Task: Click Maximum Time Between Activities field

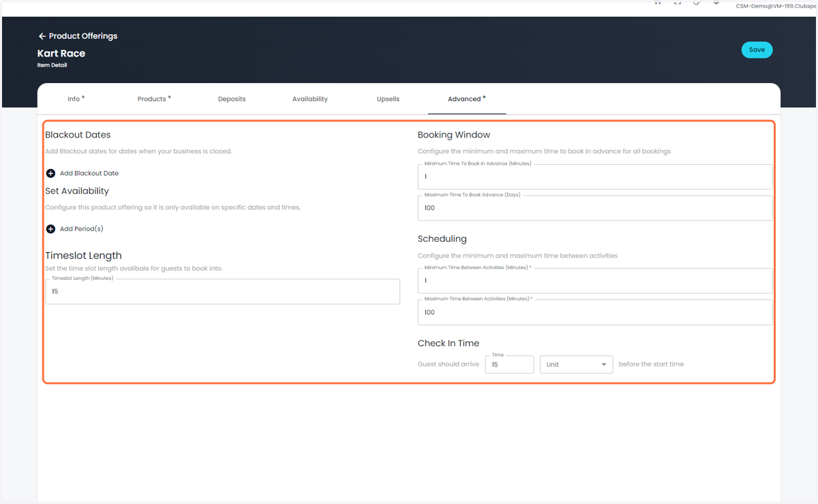Action: click(595, 312)
